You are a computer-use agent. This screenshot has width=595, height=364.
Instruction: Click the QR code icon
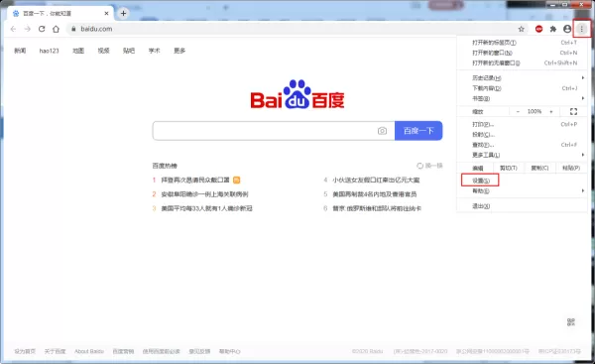coord(571,322)
